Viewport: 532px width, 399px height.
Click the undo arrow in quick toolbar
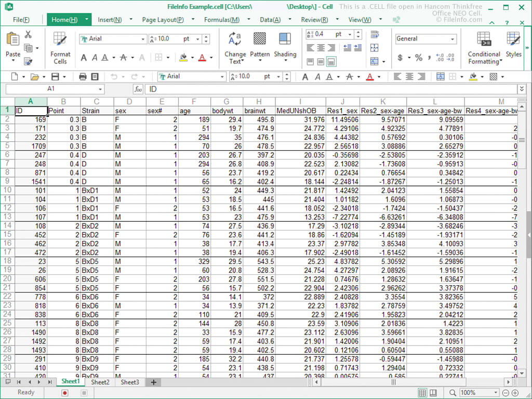click(114, 77)
